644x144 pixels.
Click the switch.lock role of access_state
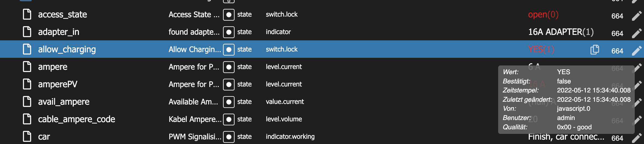(x=282, y=14)
